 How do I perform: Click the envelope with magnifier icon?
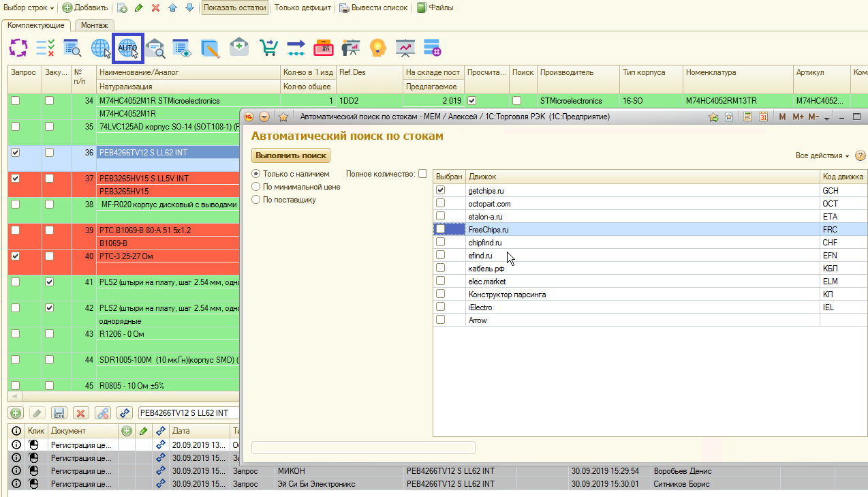[156, 48]
